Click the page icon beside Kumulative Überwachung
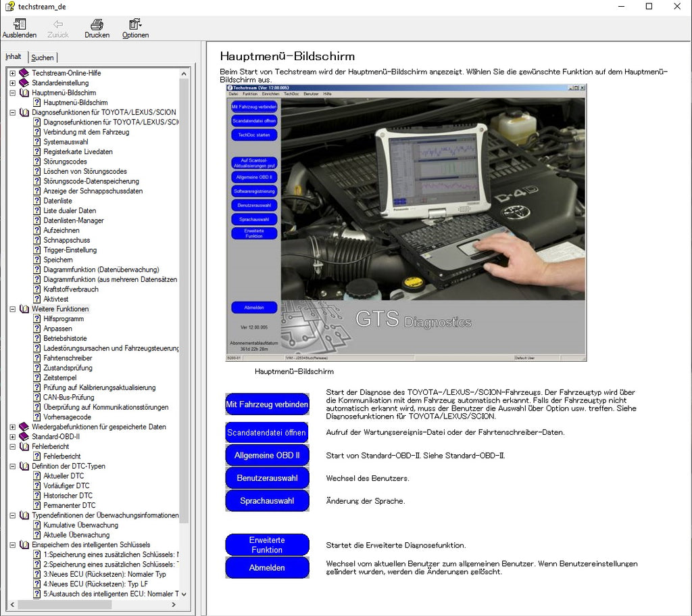The image size is (692, 616). click(37, 525)
